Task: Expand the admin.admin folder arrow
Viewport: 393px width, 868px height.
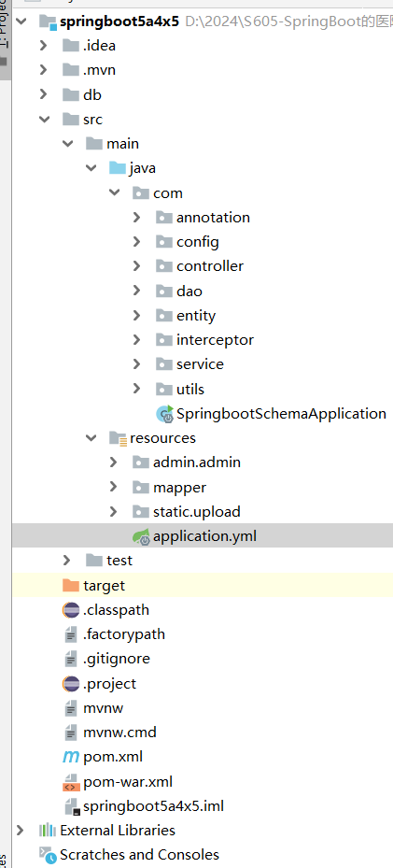Action: (114, 462)
